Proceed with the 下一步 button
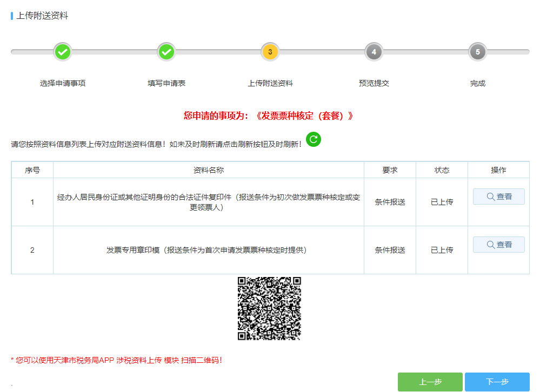This screenshot has width=540, height=392. (x=497, y=382)
